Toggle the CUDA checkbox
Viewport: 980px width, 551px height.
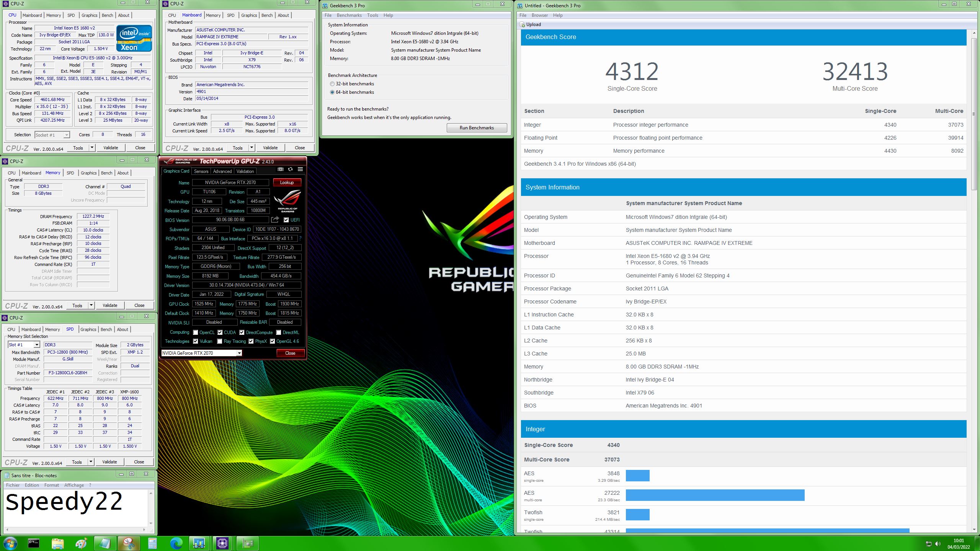220,333
